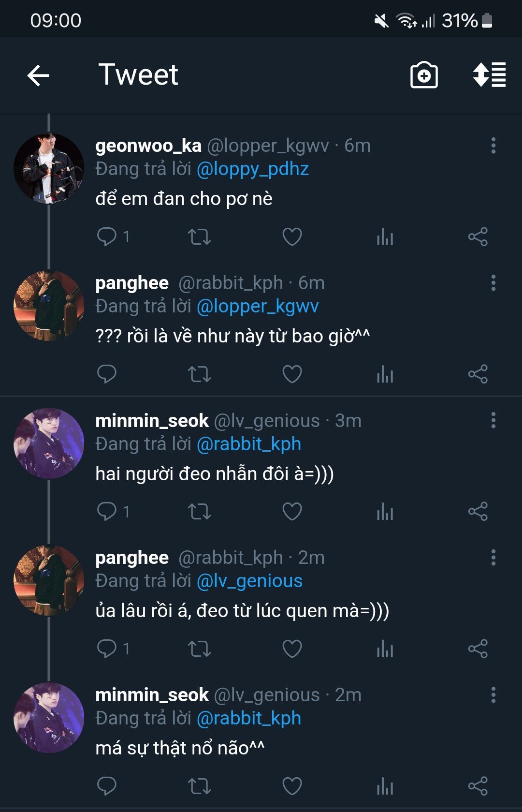Like geonwoo_ka's tweet 'để em đan cho pơ nè'
Image resolution: width=522 pixels, height=812 pixels.
coord(292,236)
